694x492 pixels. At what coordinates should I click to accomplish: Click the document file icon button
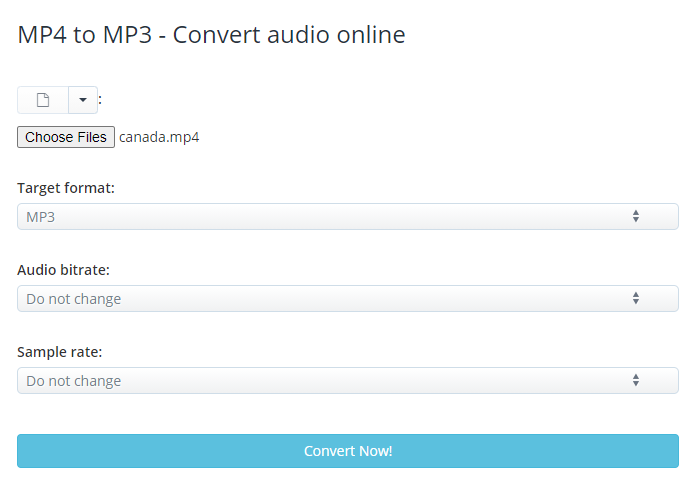pyautogui.click(x=43, y=100)
